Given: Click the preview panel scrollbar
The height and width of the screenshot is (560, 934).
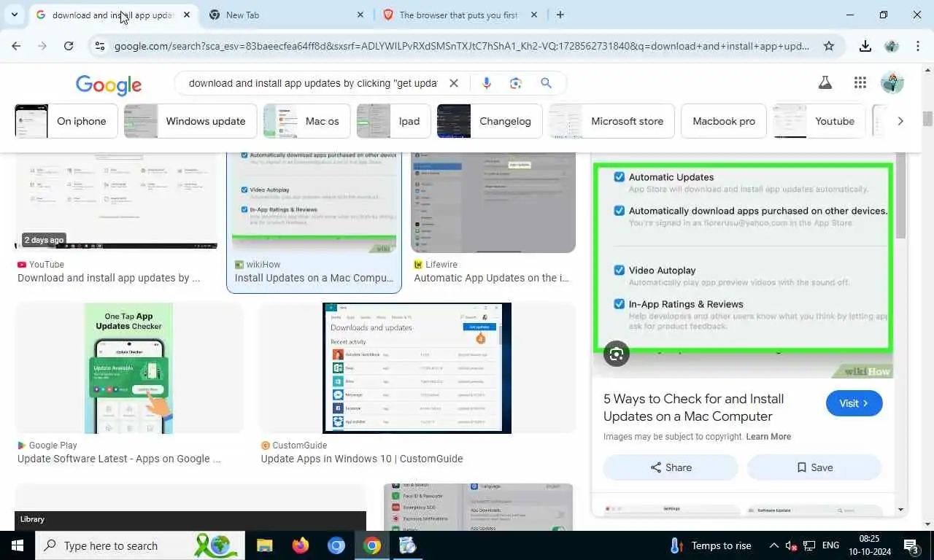Looking at the screenshot, I should (900, 195).
